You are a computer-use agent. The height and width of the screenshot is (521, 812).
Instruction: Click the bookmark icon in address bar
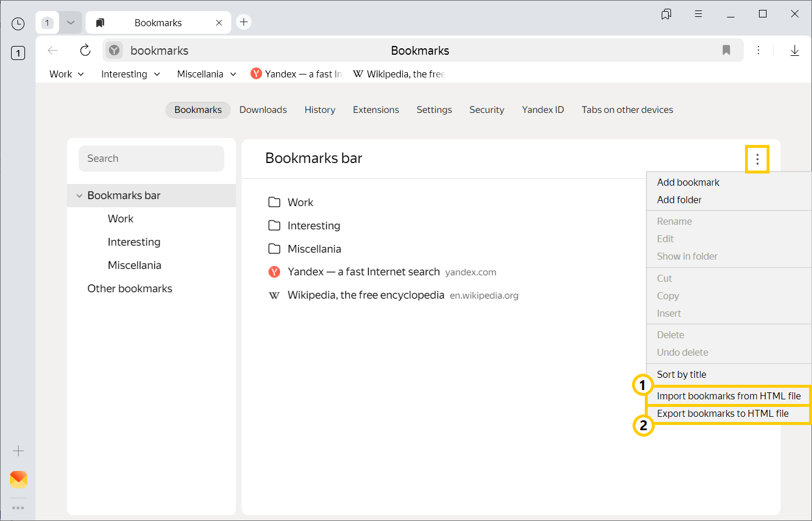(726, 51)
